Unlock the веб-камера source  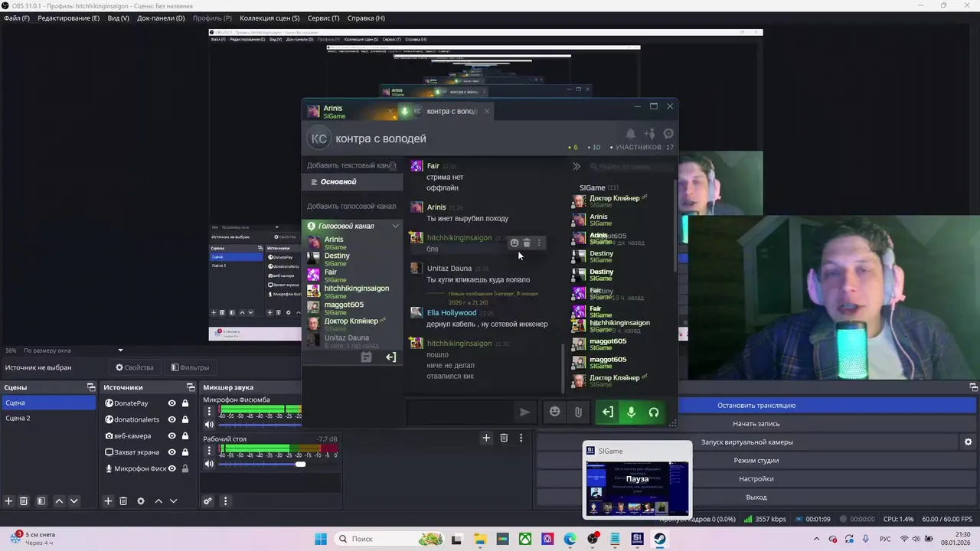(x=185, y=435)
